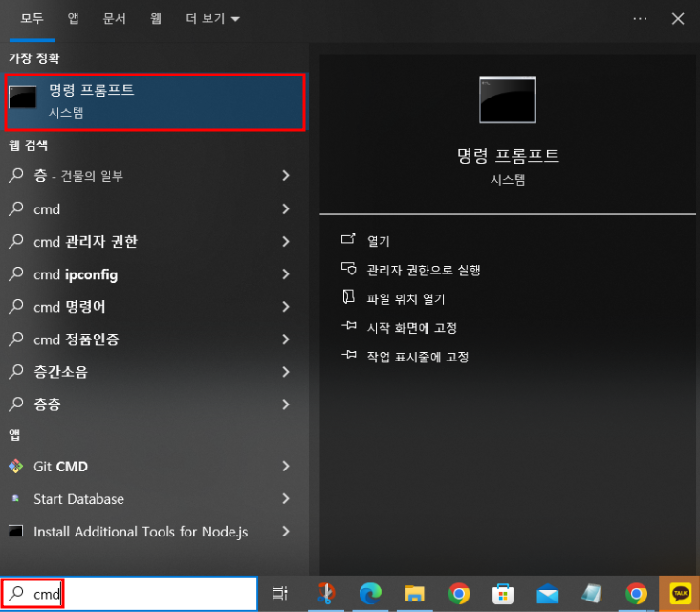Screen dimensions: 700x612
Task: Select 'cmd ipconfig' suggestion
Action: [x=154, y=274]
